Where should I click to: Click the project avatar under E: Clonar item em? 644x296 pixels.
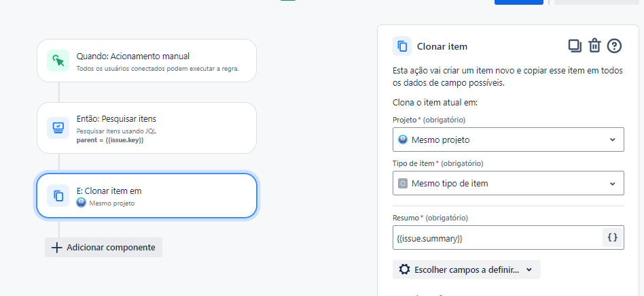pyautogui.click(x=82, y=203)
